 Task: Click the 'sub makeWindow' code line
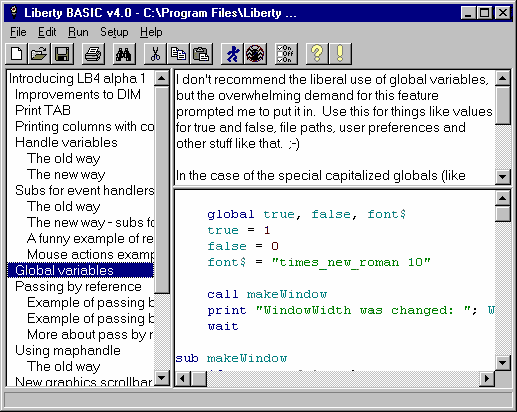(x=231, y=358)
